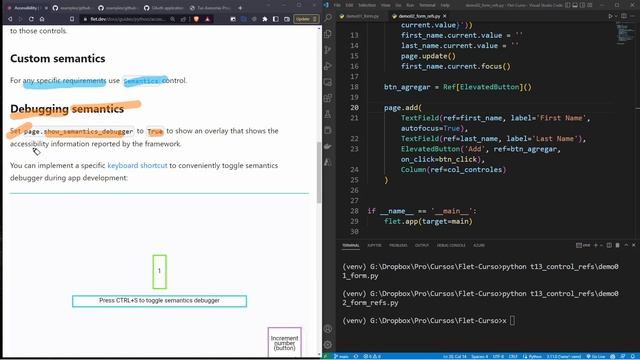Open Extensions view in VS Code activity bar
The image size is (640, 360).
328,98
